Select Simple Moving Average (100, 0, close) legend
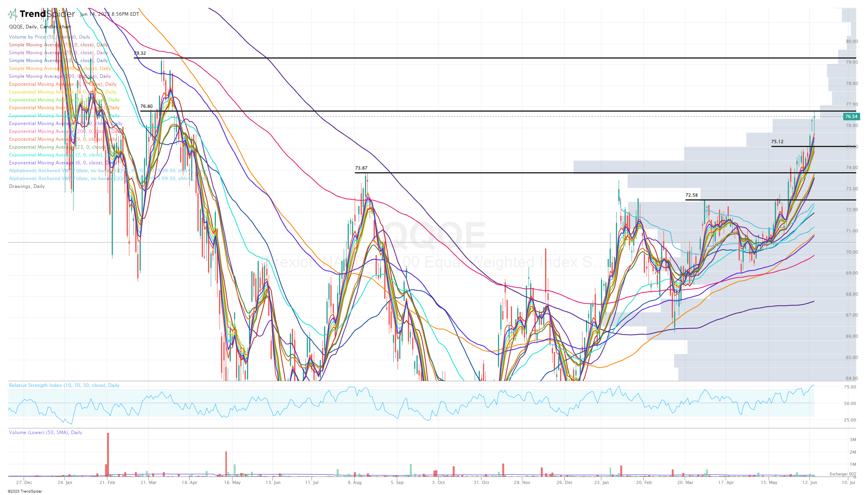 click(x=60, y=68)
